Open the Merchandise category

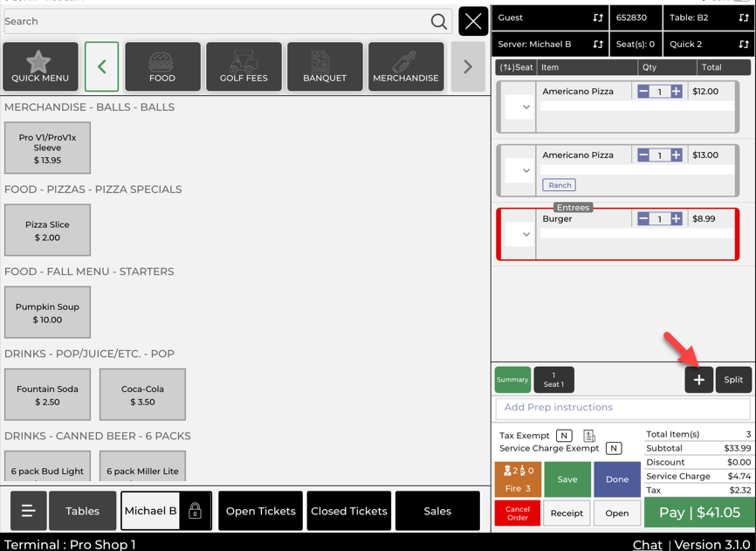(406, 67)
